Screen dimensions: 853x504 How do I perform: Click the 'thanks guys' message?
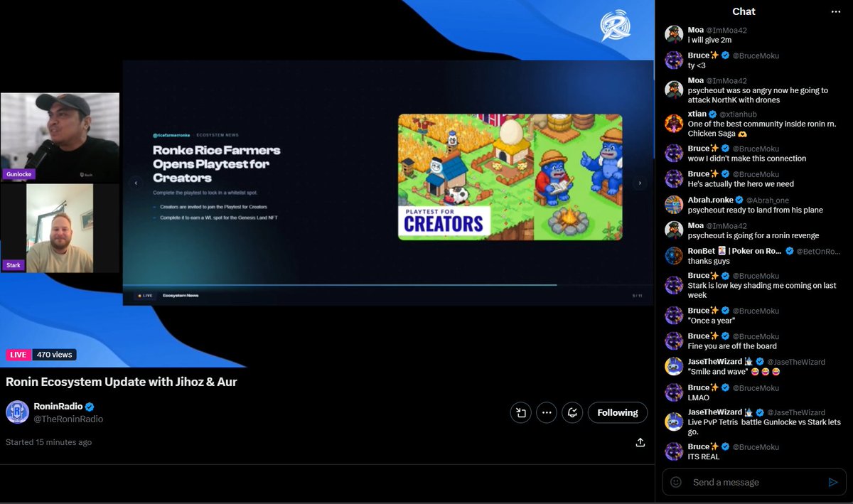tap(709, 261)
